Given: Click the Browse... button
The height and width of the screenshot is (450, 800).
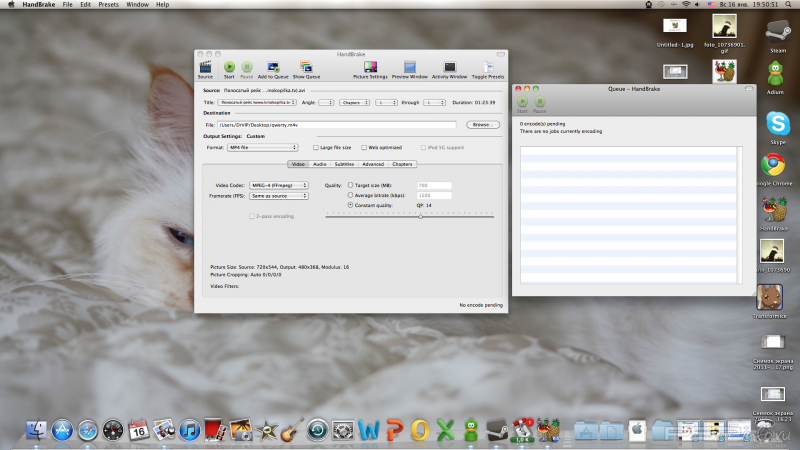Looking at the screenshot, I should 482,125.
